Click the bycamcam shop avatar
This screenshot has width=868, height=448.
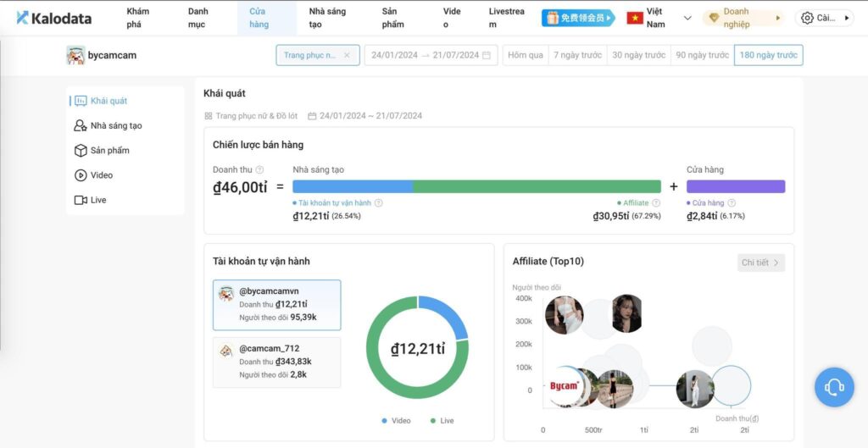point(75,55)
